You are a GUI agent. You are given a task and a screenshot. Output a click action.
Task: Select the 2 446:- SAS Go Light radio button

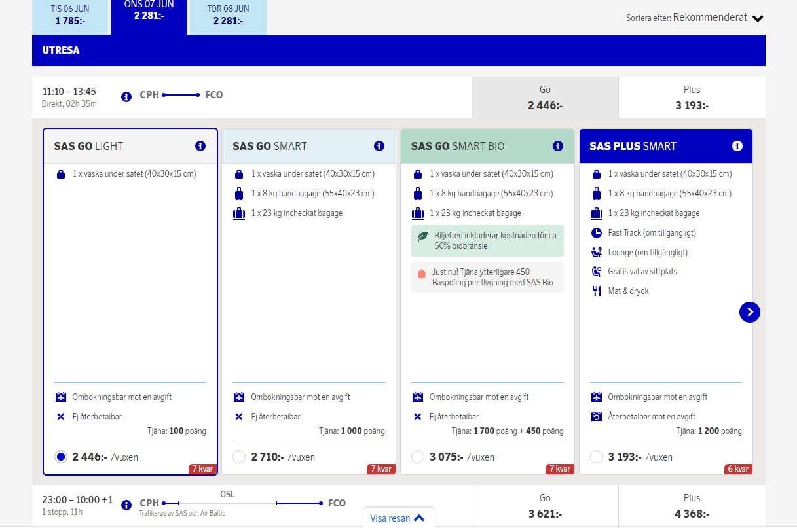[x=61, y=457]
